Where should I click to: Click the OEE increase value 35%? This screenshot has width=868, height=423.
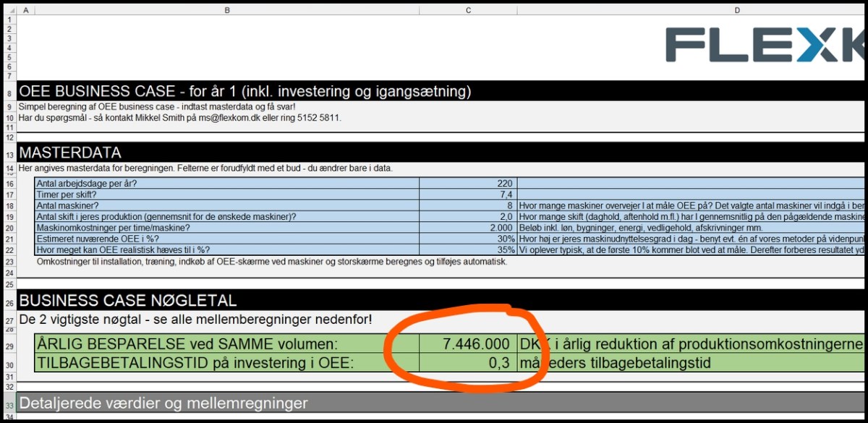click(x=468, y=250)
